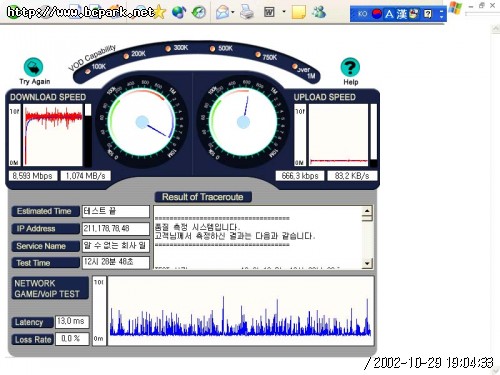Click the traceroute scroll up arrow
This screenshot has width=500, height=375.
coord(367,211)
